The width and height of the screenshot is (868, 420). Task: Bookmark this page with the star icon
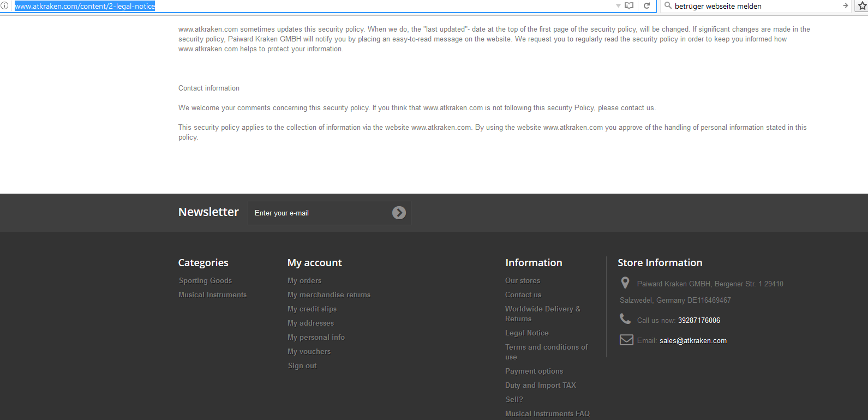point(862,6)
